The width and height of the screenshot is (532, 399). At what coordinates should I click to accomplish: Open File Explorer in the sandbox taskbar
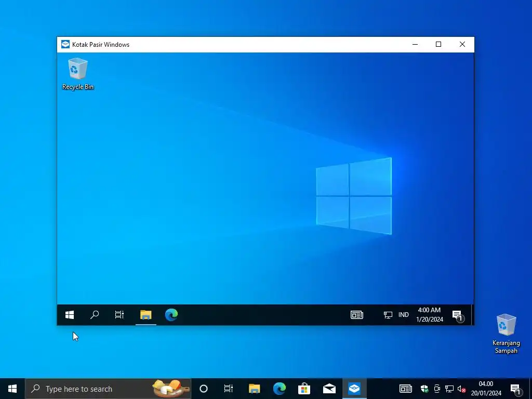(146, 315)
